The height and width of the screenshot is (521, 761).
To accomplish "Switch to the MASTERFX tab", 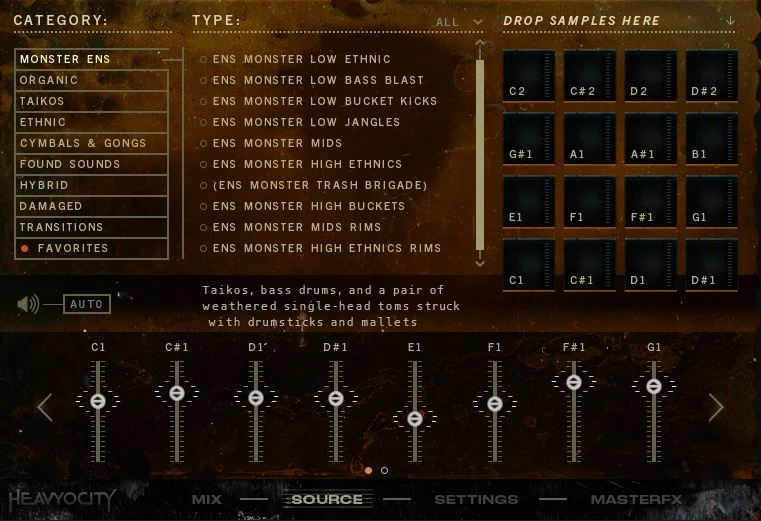I will click(x=636, y=499).
